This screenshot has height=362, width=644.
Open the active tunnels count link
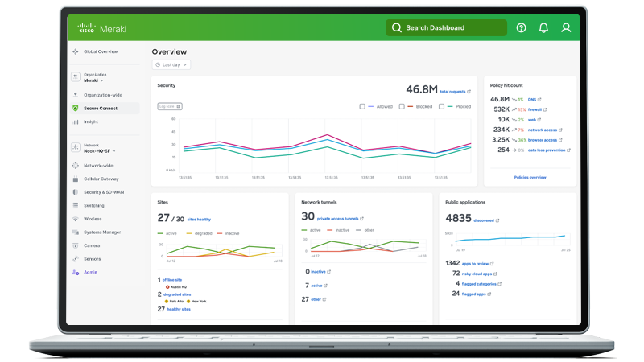point(316,286)
